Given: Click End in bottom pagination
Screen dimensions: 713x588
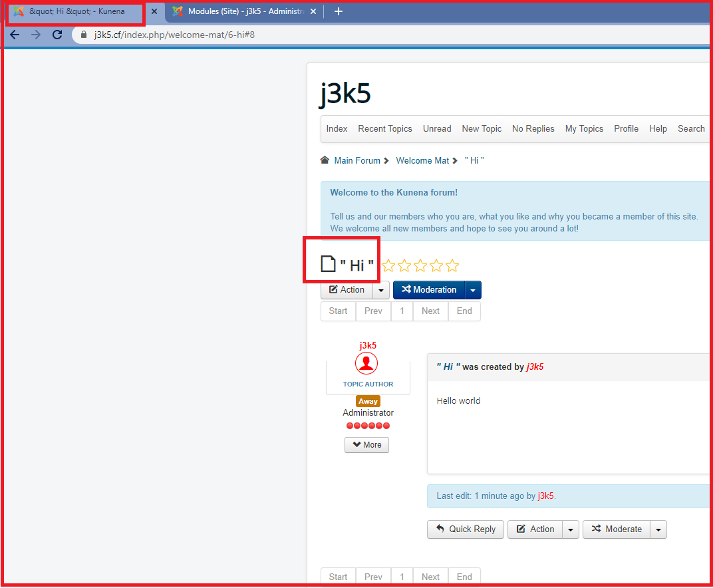Looking at the screenshot, I should [464, 577].
